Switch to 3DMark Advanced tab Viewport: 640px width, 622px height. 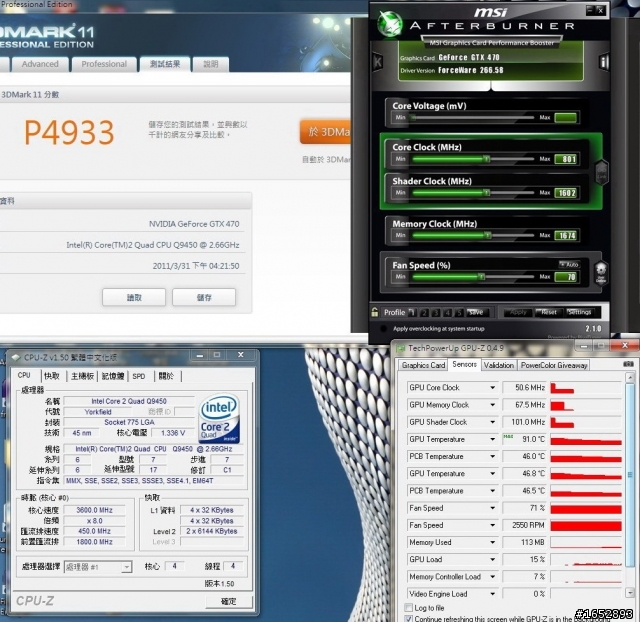[x=40, y=64]
